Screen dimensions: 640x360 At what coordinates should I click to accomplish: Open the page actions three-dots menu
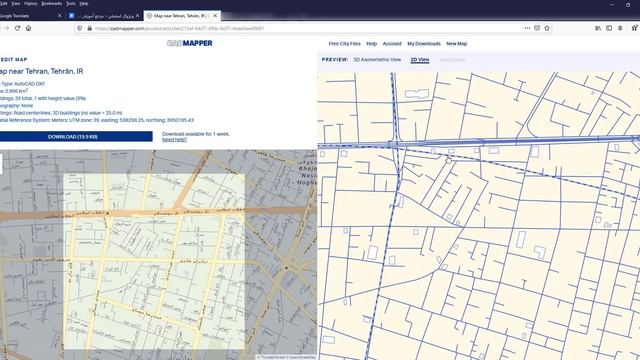coord(527,28)
